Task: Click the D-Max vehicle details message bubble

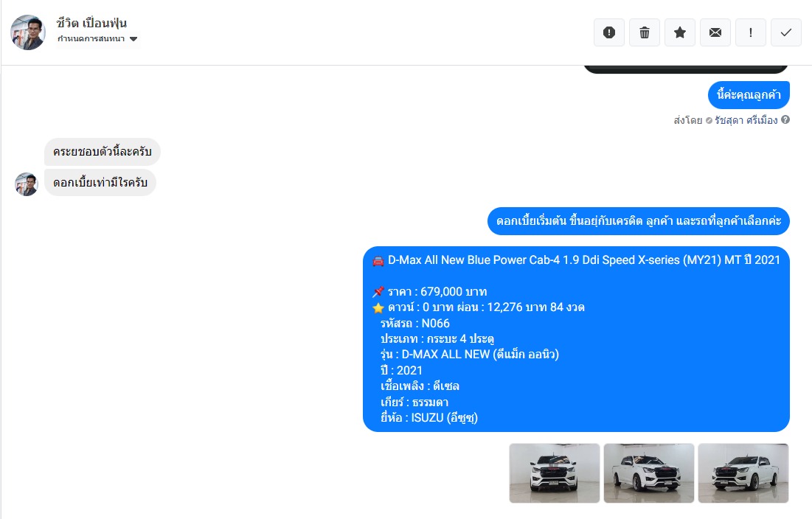Action: [x=576, y=339]
